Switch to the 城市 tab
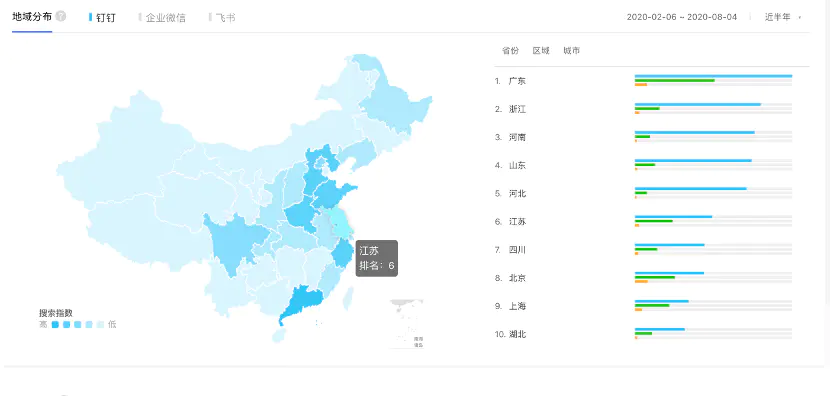The image size is (830, 396). point(572,51)
